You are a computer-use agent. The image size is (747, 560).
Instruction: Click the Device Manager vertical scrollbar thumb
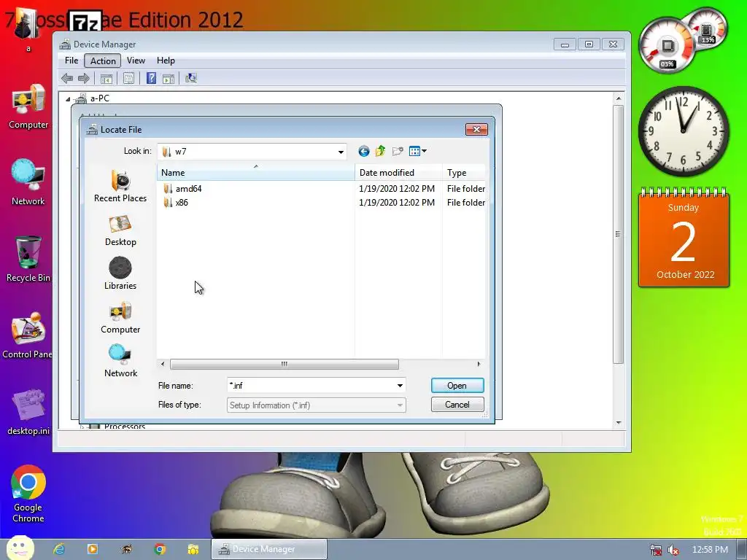coord(619,234)
